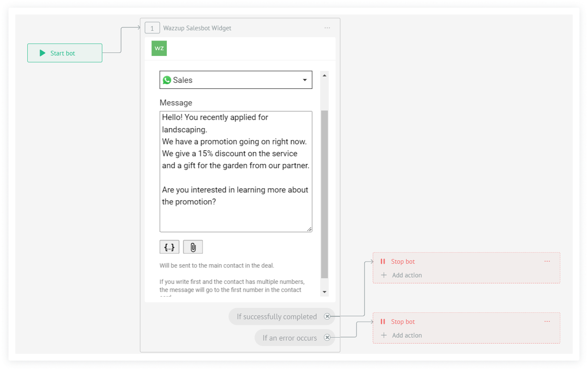Click the upper Stop bot label

(x=403, y=262)
